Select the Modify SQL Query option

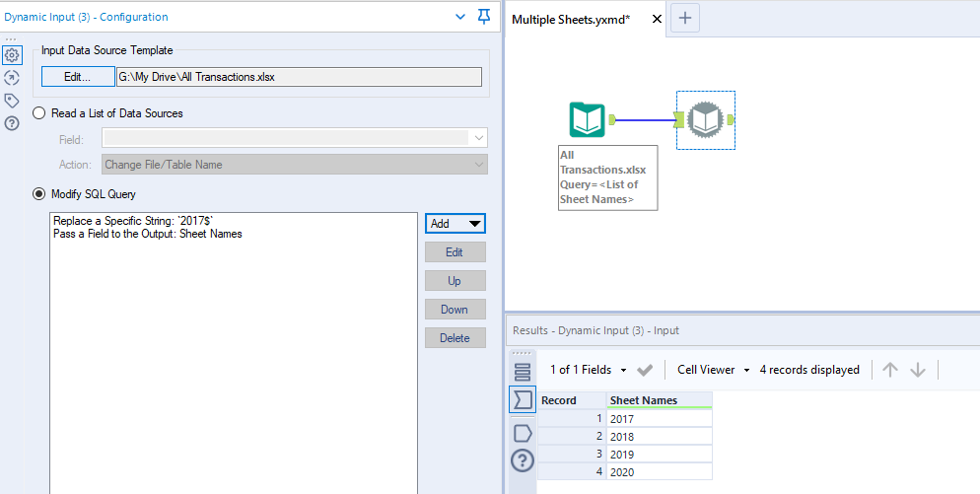click(x=39, y=194)
